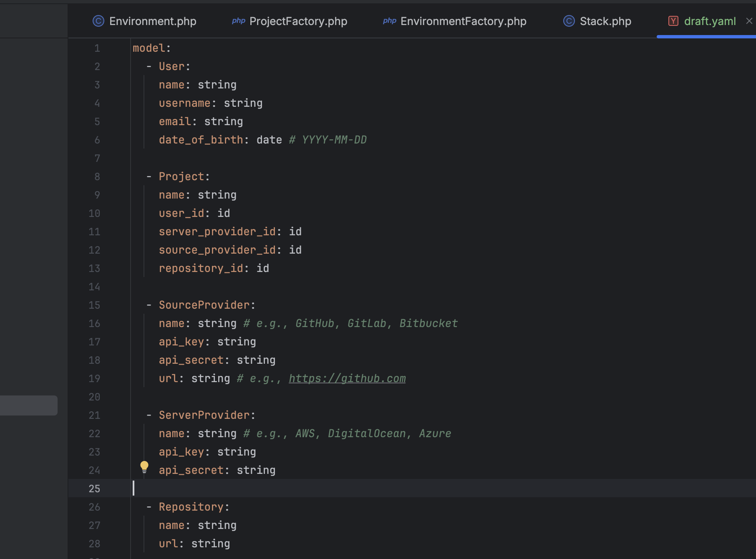The height and width of the screenshot is (559, 756).
Task: Click the class icon on Environment.php tab
Action: coord(98,21)
